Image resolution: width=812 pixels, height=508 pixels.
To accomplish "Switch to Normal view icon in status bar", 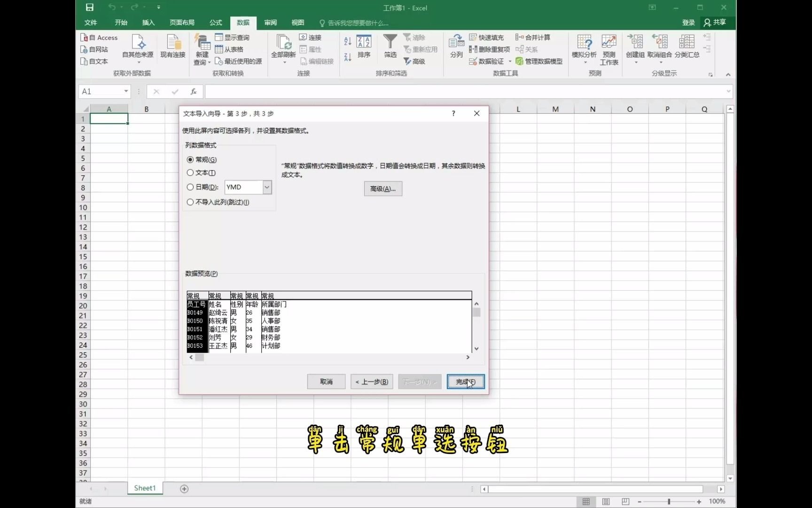I will click(x=586, y=501).
